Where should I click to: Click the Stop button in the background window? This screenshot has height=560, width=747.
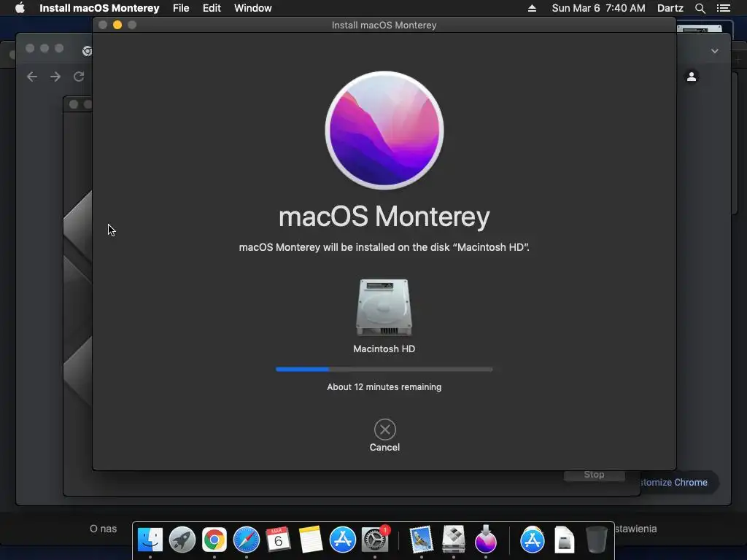[x=594, y=475]
